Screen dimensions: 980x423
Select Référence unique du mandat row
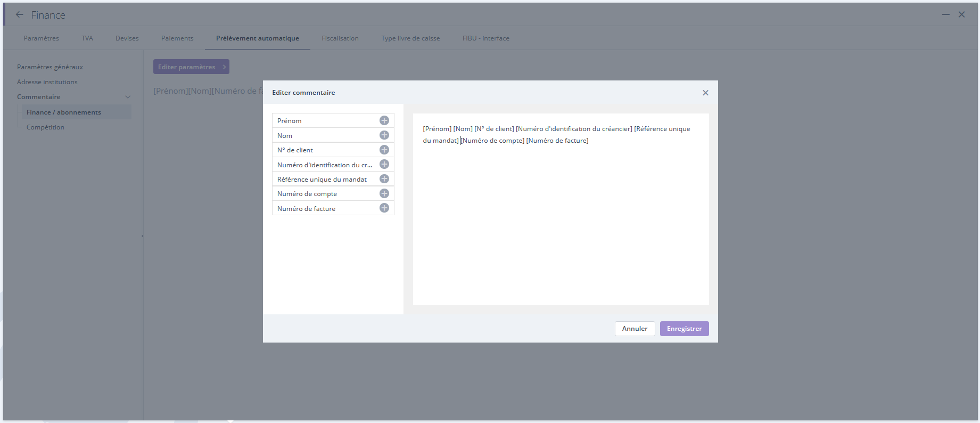click(333, 179)
